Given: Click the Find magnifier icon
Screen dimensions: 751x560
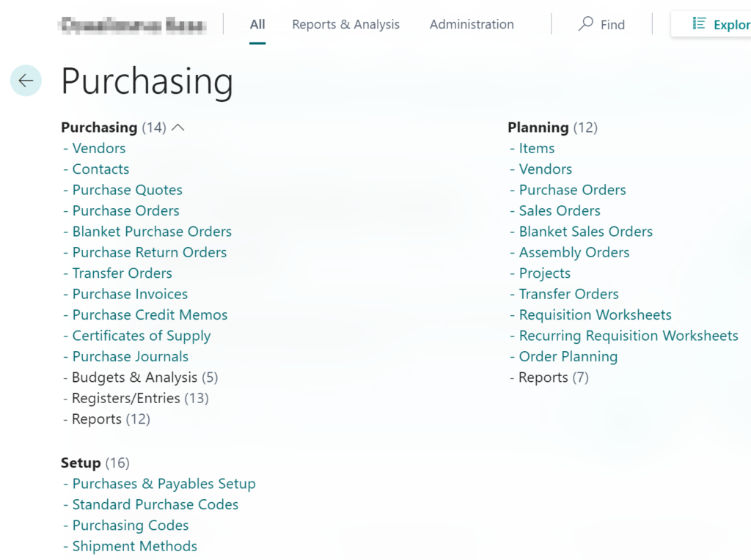Looking at the screenshot, I should 585,24.
